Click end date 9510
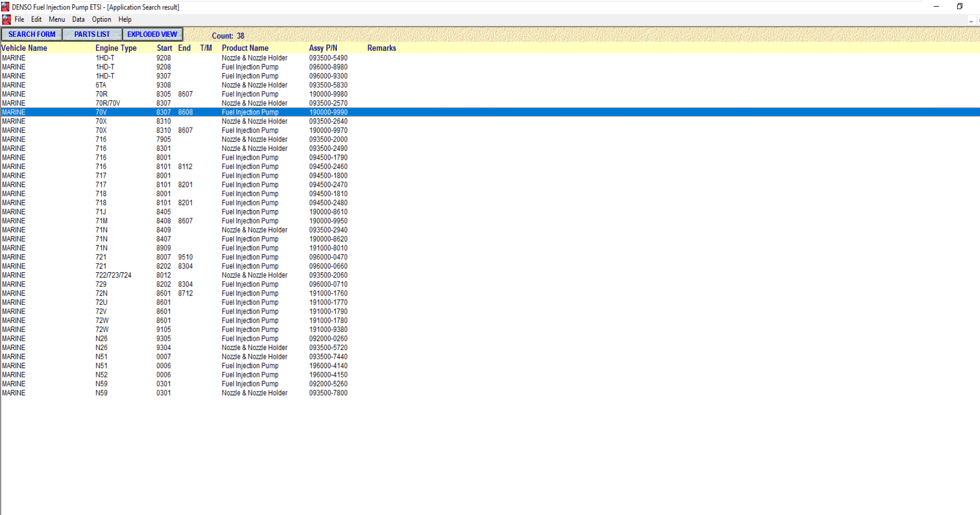This screenshot has width=980, height=515. pos(185,257)
